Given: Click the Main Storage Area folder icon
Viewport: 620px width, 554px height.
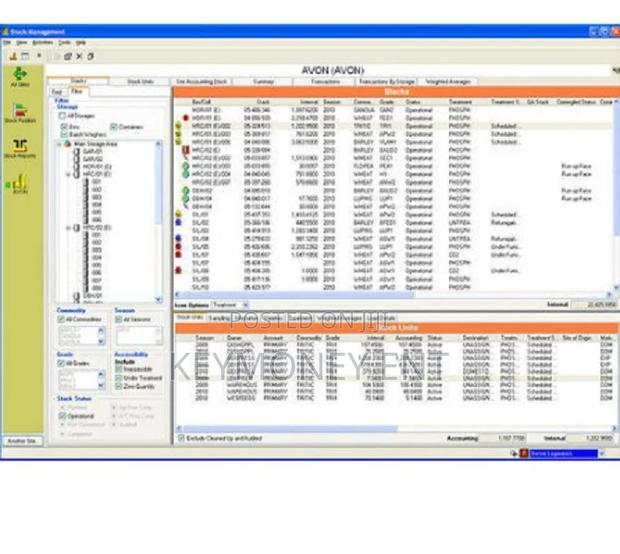Looking at the screenshot, I should tap(68, 144).
